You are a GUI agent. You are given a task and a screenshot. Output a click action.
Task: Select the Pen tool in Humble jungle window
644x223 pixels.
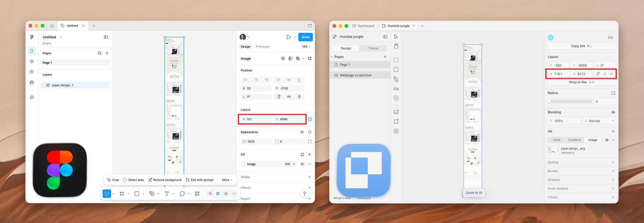click(x=396, y=79)
